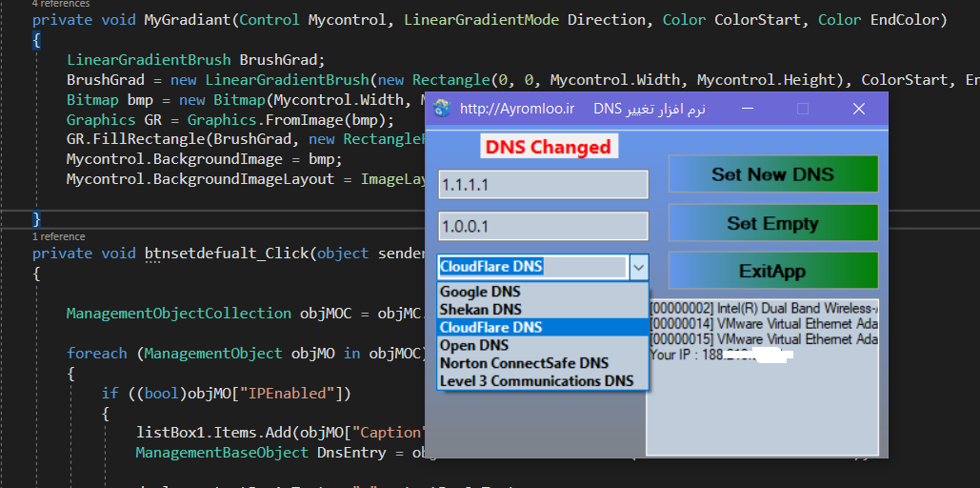
Task: Click the http://Ayromloo.ir title text
Action: (517, 109)
